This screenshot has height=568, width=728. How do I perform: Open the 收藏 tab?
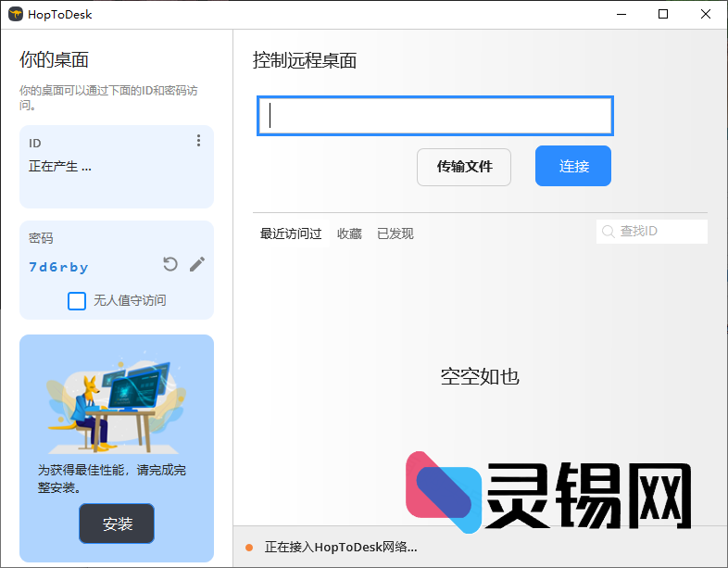click(x=349, y=234)
